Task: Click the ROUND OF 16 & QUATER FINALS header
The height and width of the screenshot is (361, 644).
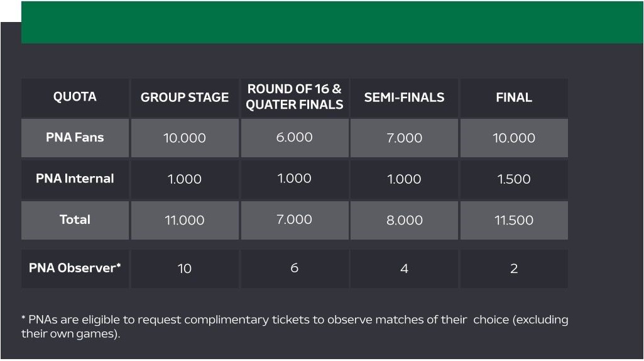Action: point(295,97)
